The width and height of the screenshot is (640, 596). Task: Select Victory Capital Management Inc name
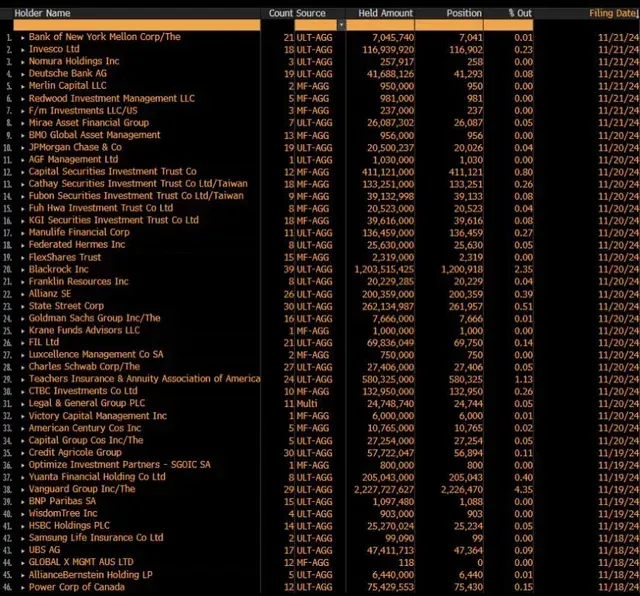click(x=98, y=416)
